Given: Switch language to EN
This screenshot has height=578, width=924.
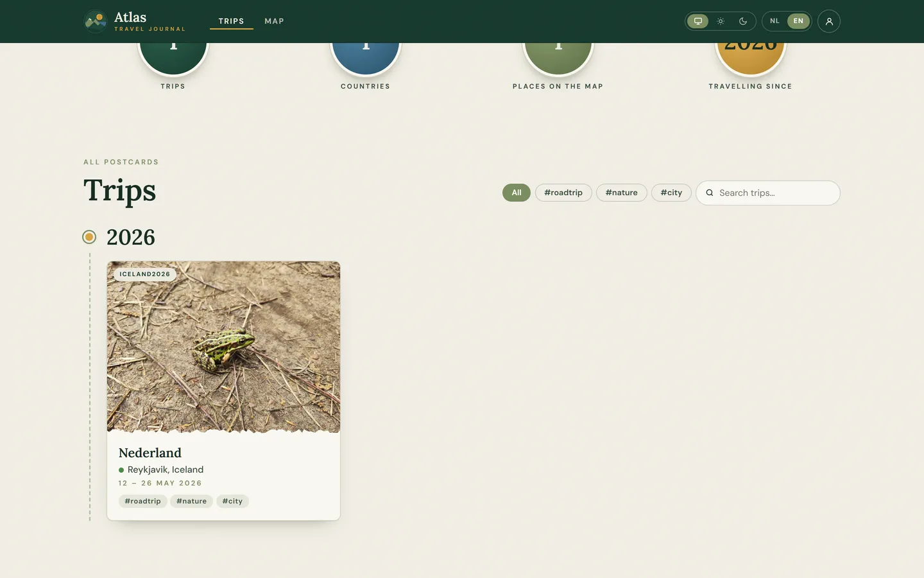Looking at the screenshot, I should click(798, 21).
